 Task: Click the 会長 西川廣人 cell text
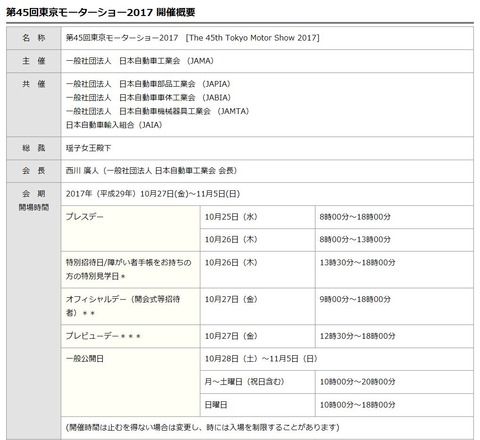pyautogui.click(x=151, y=171)
